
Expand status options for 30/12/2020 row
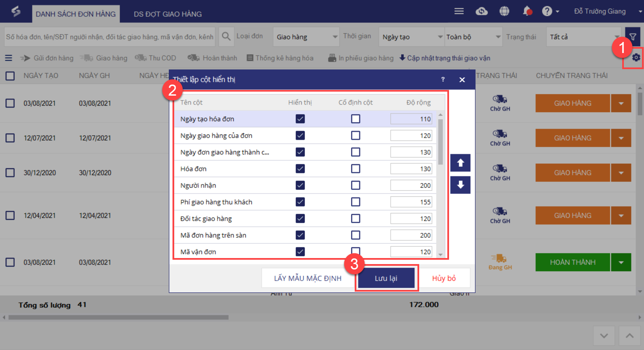621,173
